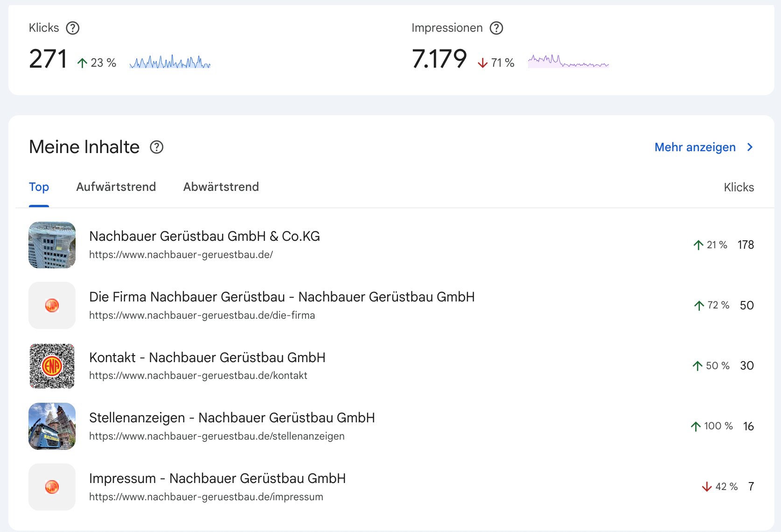
Task: Click the blue Klicks sparkline chart
Action: [x=170, y=62]
